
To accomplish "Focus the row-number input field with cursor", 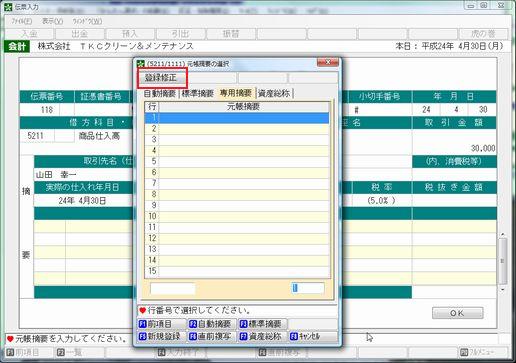I will pos(308,288).
